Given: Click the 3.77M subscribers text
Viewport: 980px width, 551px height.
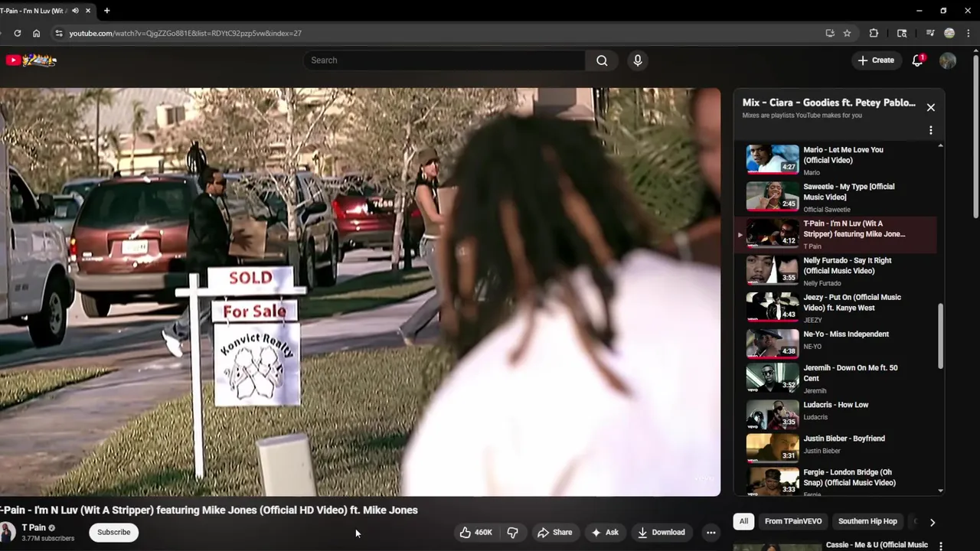Looking at the screenshot, I should [x=48, y=539].
